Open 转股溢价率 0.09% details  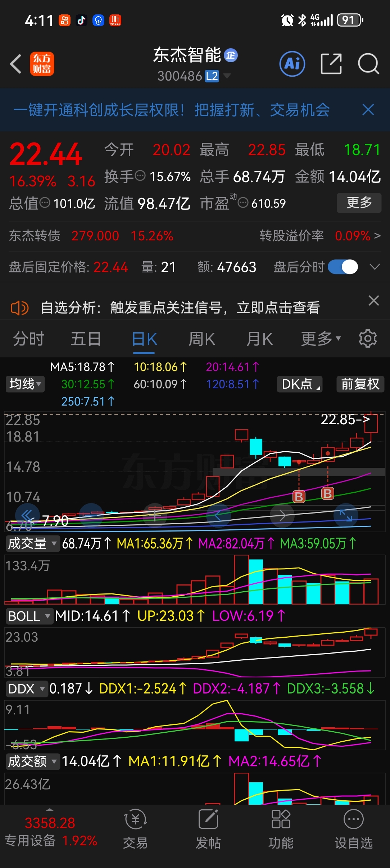320,236
